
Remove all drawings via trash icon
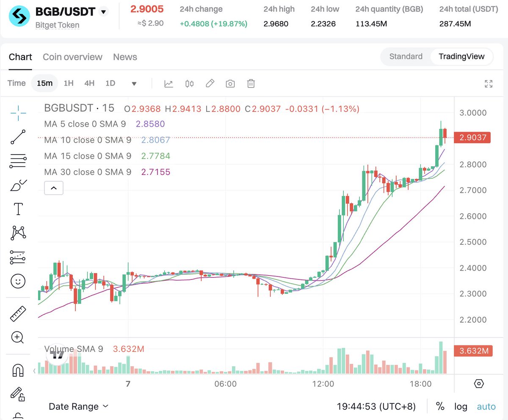point(251,83)
